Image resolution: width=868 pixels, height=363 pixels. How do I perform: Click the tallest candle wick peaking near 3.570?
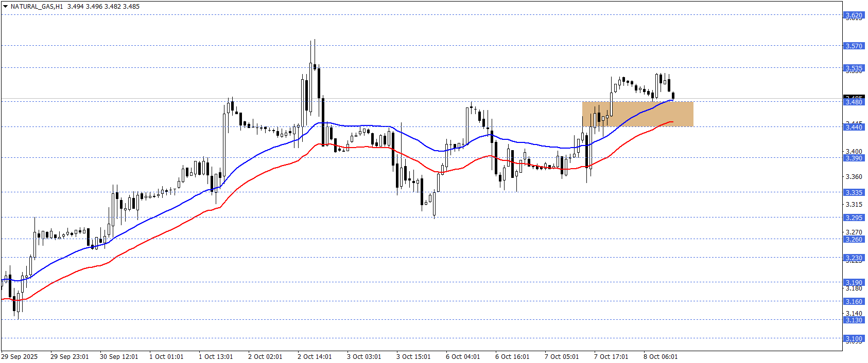click(314, 51)
